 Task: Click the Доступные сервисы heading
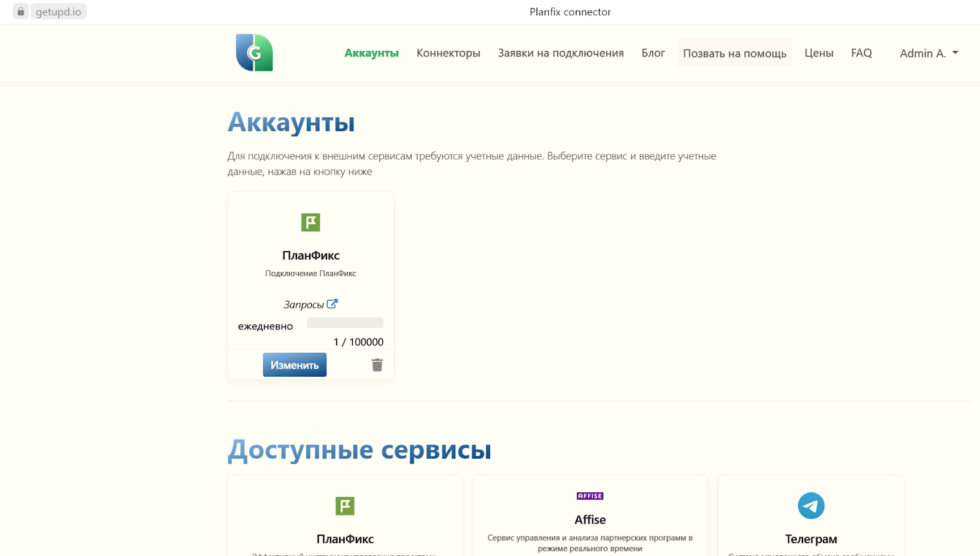point(360,450)
